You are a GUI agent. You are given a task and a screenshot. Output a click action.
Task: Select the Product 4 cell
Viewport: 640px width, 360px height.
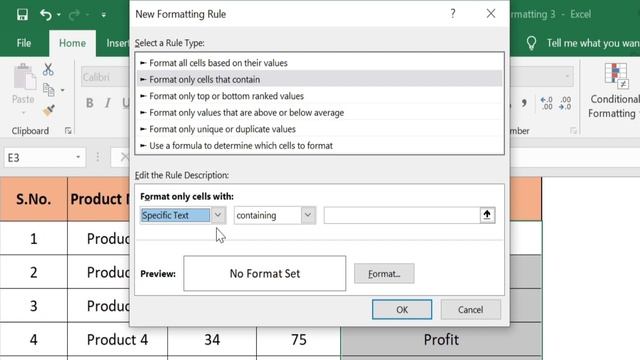pos(118,340)
